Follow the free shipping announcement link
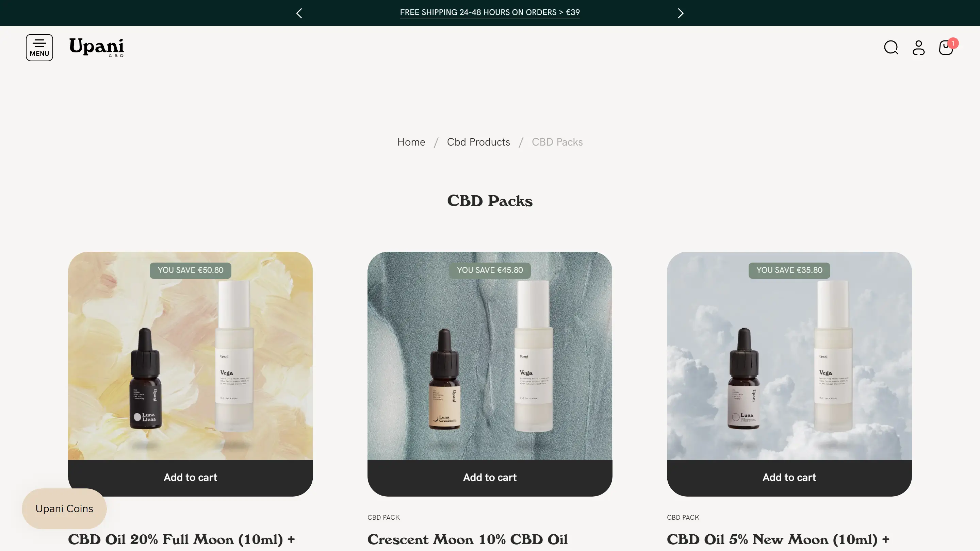Viewport: 980px width, 551px height. pyautogui.click(x=490, y=13)
